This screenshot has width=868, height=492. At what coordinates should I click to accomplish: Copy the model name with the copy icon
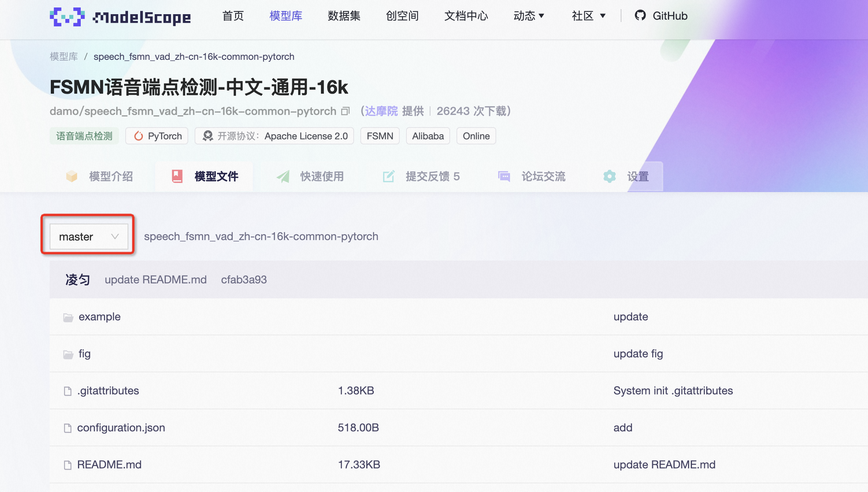tap(345, 111)
